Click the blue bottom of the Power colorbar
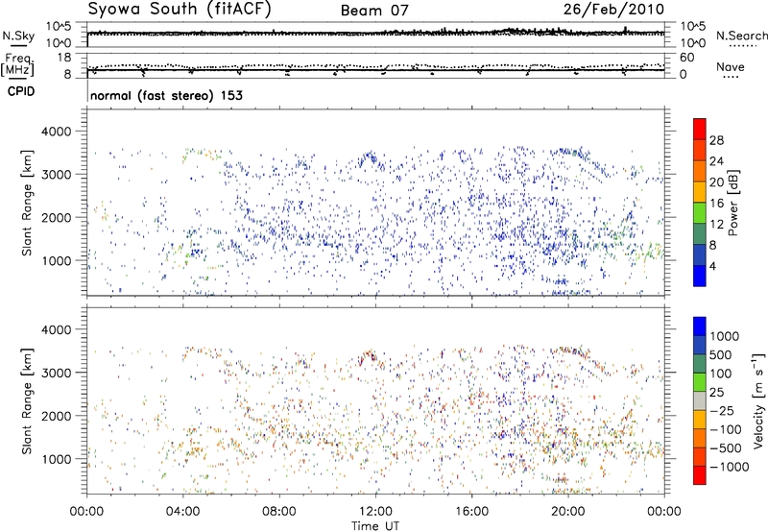 pyautogui.click(x=700, y=277)
